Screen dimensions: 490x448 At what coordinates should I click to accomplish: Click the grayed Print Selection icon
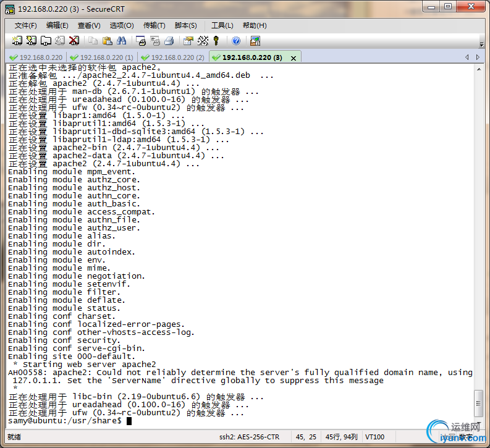pyautogui.click(x=155, y=41)
